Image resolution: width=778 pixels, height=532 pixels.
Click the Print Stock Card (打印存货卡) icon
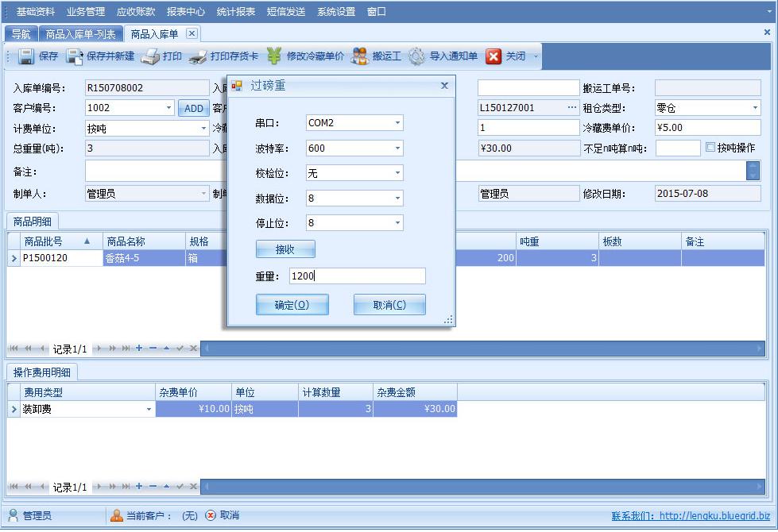tap(198, 56)
